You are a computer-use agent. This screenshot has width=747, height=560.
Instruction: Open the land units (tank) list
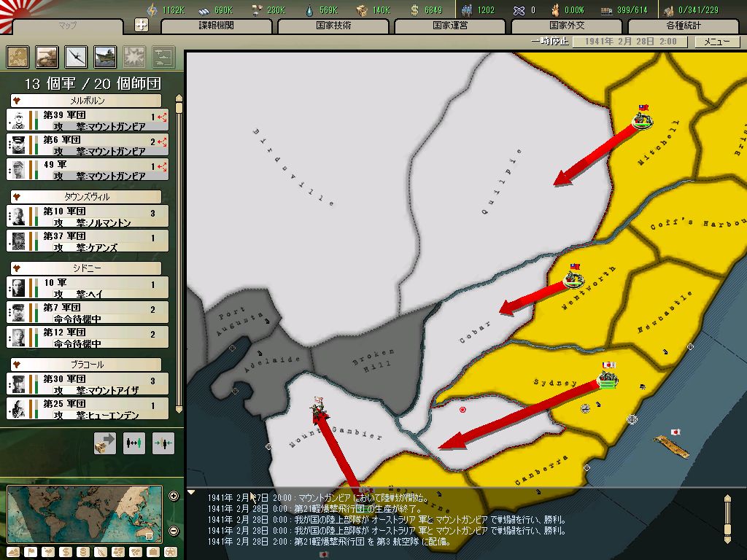(47, 57)
